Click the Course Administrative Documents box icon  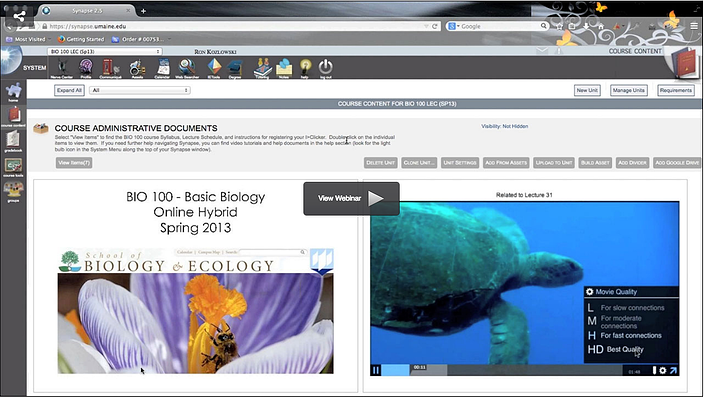pyautogui.click(x=40, y=129)
